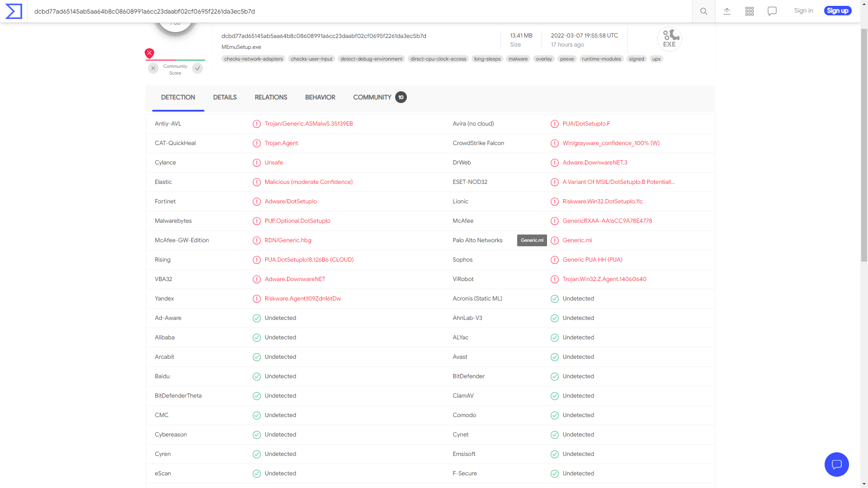Viewport: 868px width, 488px height.
Task: Open the apps grid icon
Action: [750, 11]
